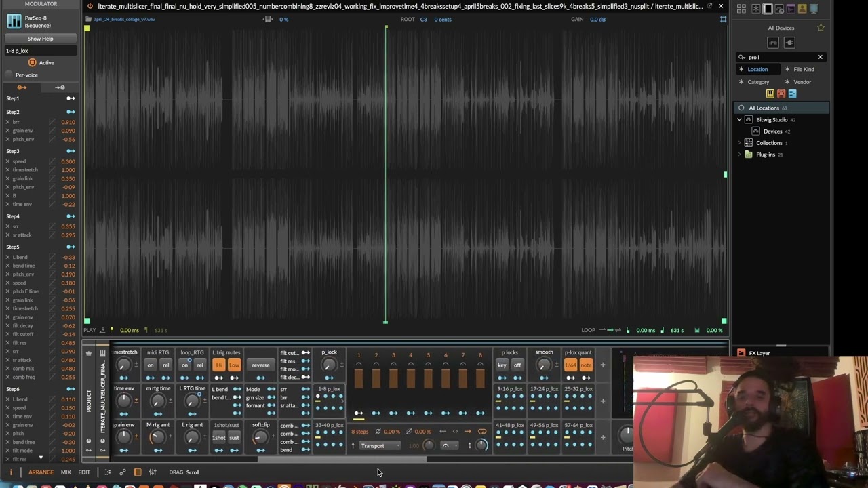Select the Location filter tab
868x488 pixels.
[757, 69]
